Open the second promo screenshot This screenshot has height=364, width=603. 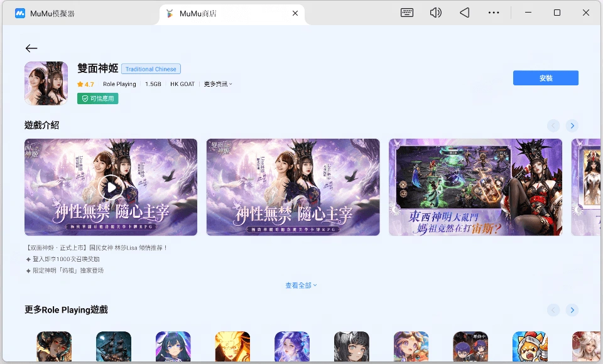tap(293, 187)
